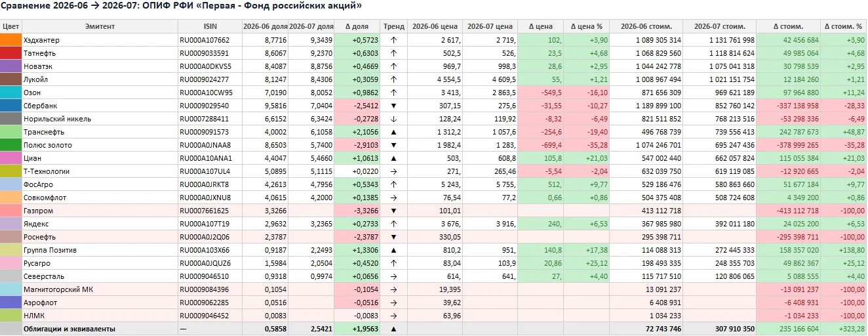Sort by the Тренд column header
The image size is (868, 336).
[x=393, y=26]
